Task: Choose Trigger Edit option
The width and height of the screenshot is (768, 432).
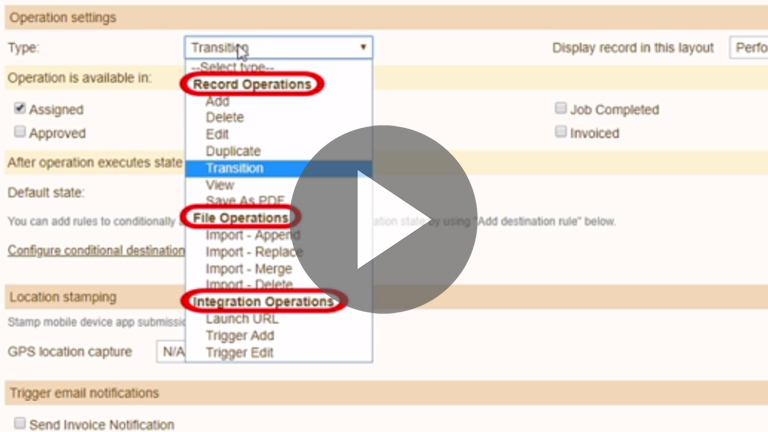Action: 240,353
